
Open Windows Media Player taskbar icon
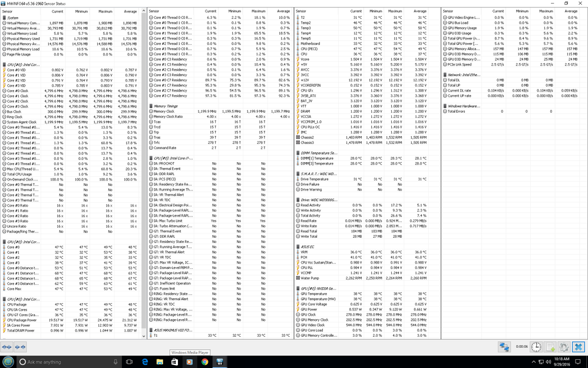pos(189,362)
